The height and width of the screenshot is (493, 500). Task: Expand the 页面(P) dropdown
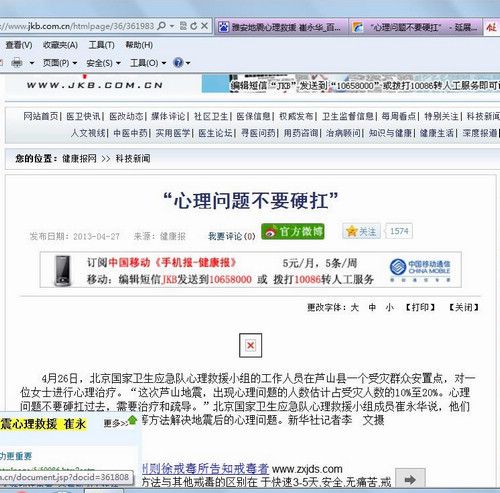click(x=60, y=63)
